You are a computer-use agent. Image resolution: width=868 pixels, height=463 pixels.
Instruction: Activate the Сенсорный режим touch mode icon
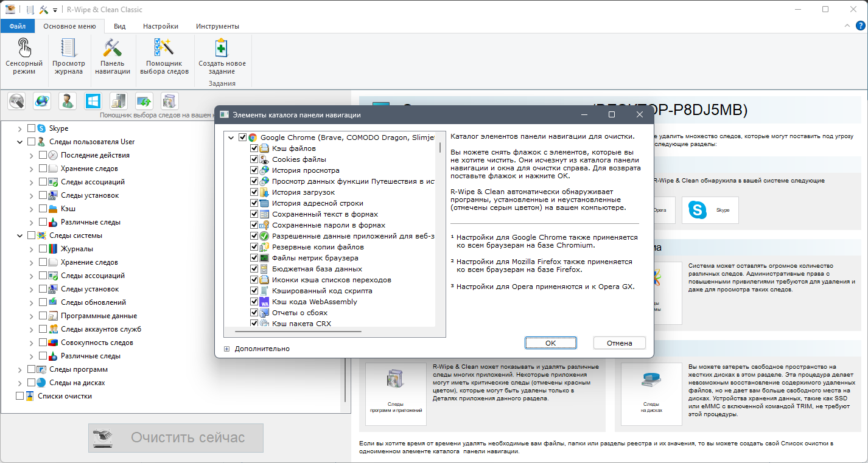24,49
